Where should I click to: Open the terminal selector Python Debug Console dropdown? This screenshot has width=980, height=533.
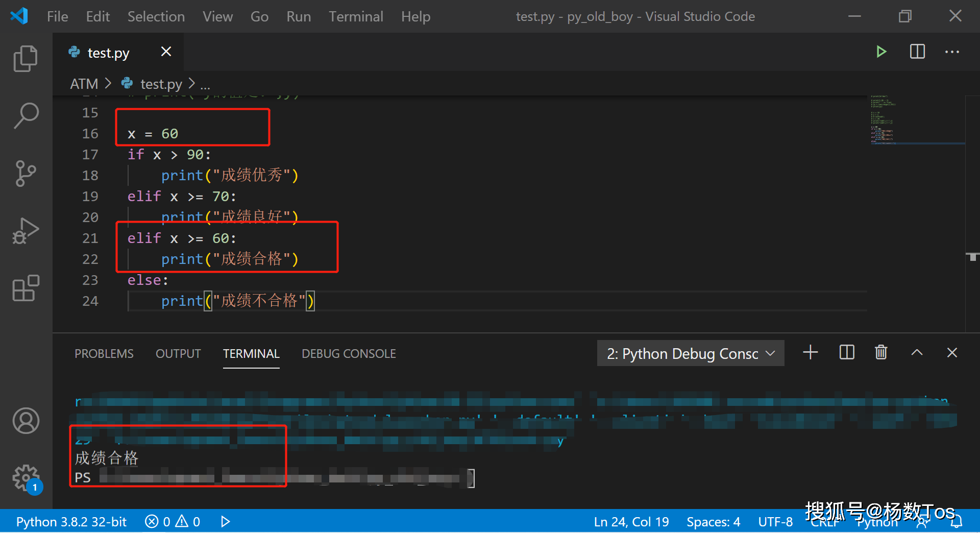coord(691,353)
